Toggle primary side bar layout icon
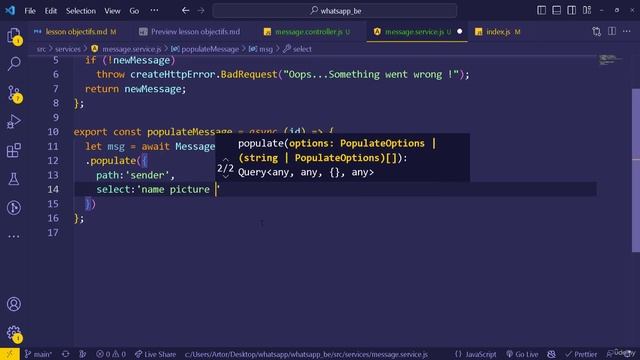 pos(541,11)
